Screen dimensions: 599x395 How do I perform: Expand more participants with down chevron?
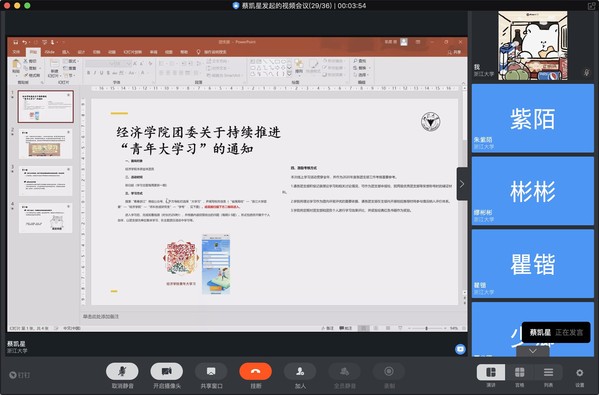(533, 351)
